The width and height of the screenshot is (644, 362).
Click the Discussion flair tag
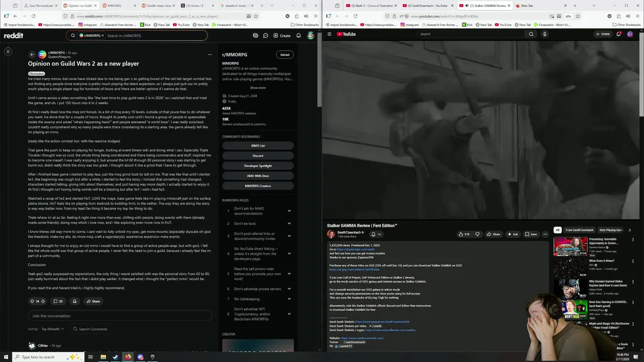pyautogui.click(x=36, y=74)
